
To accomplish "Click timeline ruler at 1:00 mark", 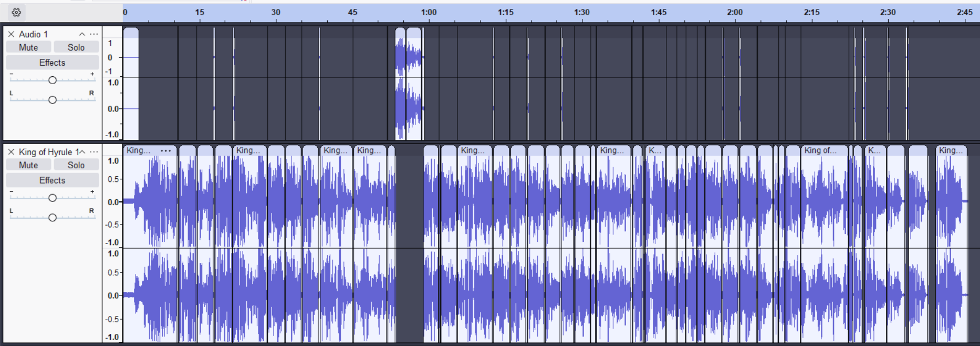I will tap(429, 13).
